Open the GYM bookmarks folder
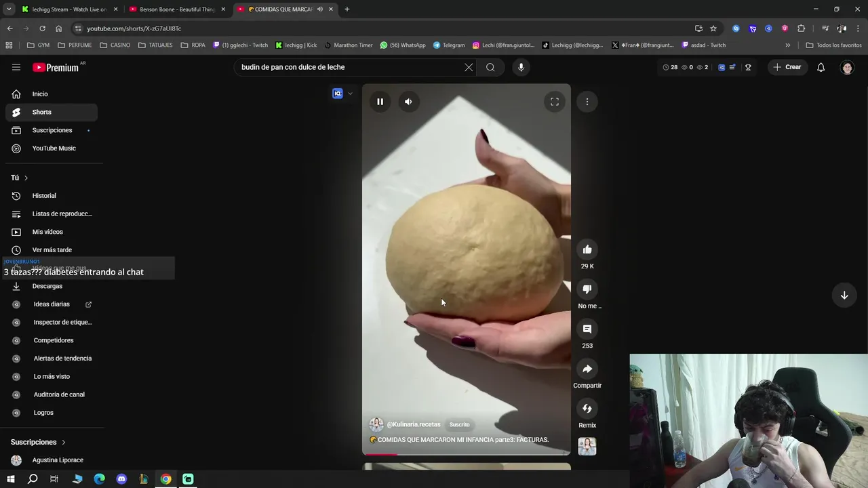 38,45
